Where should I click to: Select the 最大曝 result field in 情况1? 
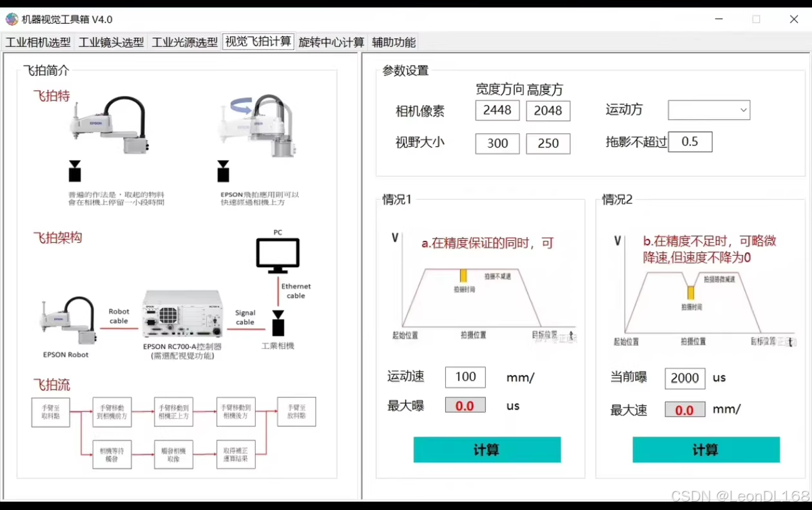tap(465, 406)
